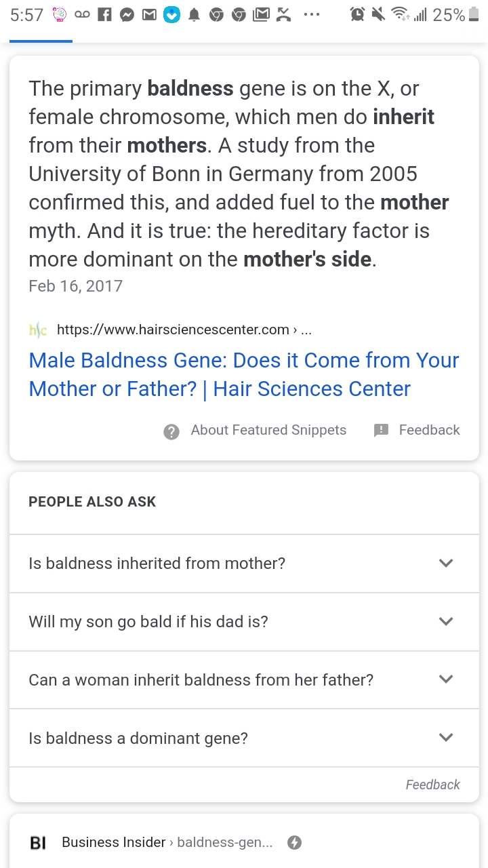The height and width of the screenshot is (868, 488).
Task: Open the hairsciencescenter.com URL breadcrumb
Action: coord(184,330)
